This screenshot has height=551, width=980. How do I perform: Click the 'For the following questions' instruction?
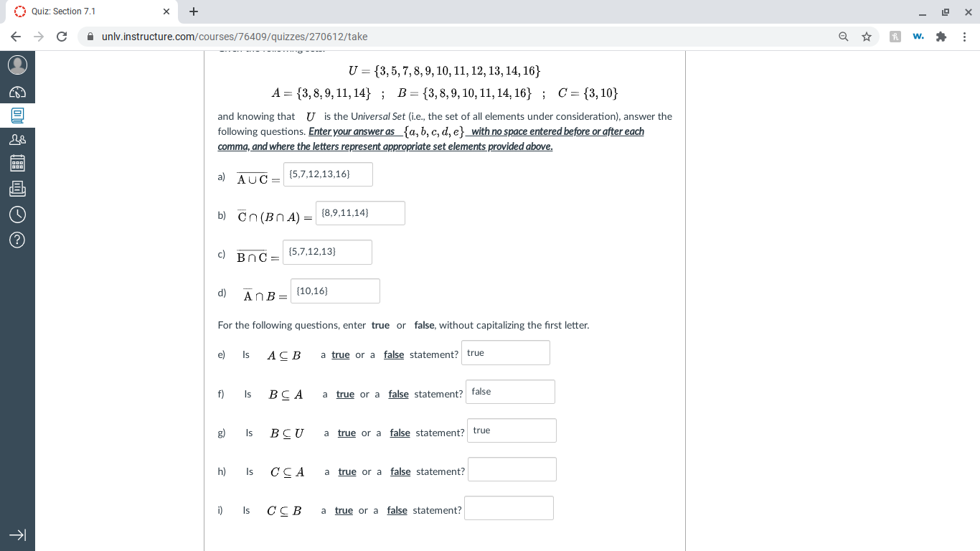[x=403, y=325]
